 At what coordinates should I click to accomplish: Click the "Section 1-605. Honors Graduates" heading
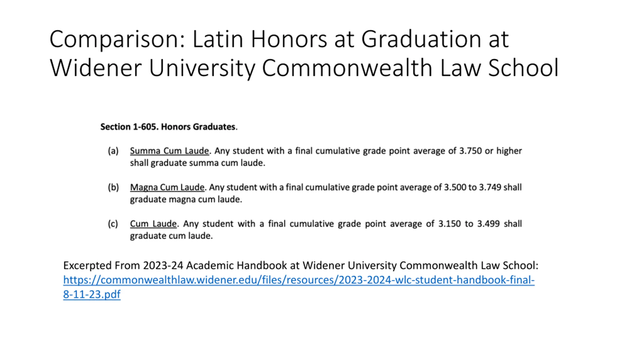pos(169,127)
